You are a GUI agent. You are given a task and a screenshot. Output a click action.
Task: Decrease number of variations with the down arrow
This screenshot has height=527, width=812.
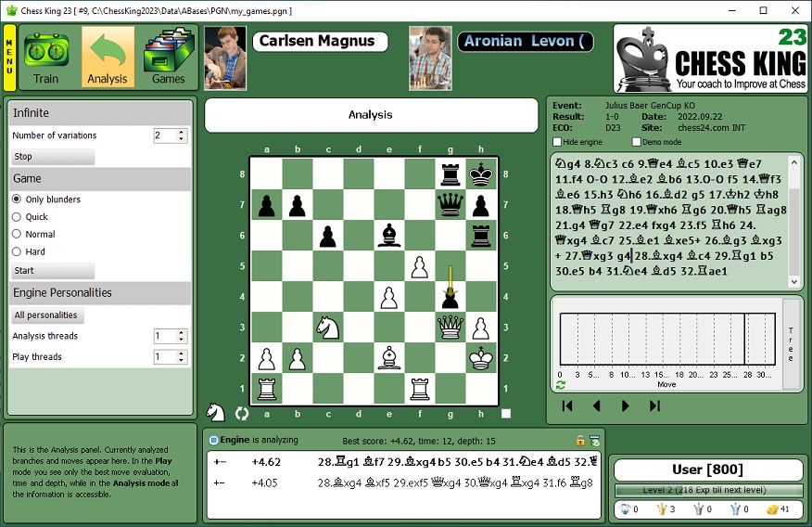(182, 139)
